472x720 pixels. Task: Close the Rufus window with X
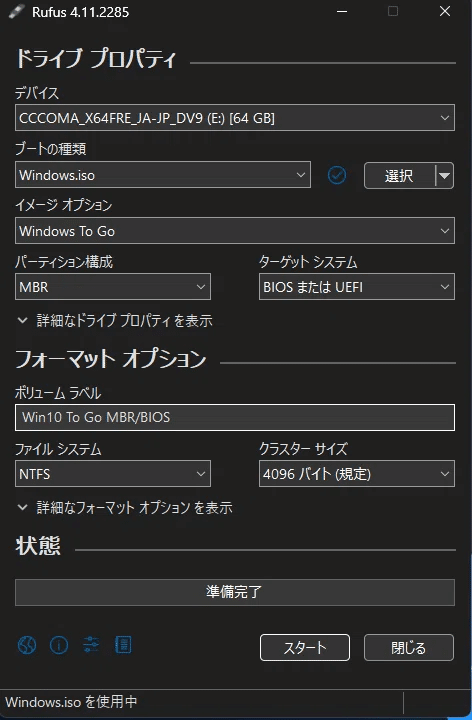click(444, 11)
